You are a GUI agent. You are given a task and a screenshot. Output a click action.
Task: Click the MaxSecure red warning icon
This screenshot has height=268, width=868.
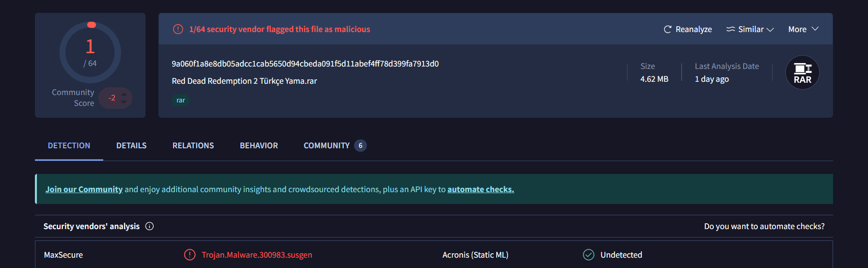pos(190,255)
